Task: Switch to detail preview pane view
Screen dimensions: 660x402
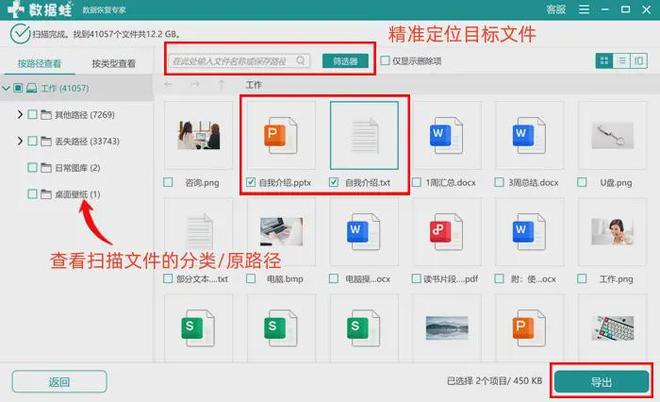Action: 639,61
